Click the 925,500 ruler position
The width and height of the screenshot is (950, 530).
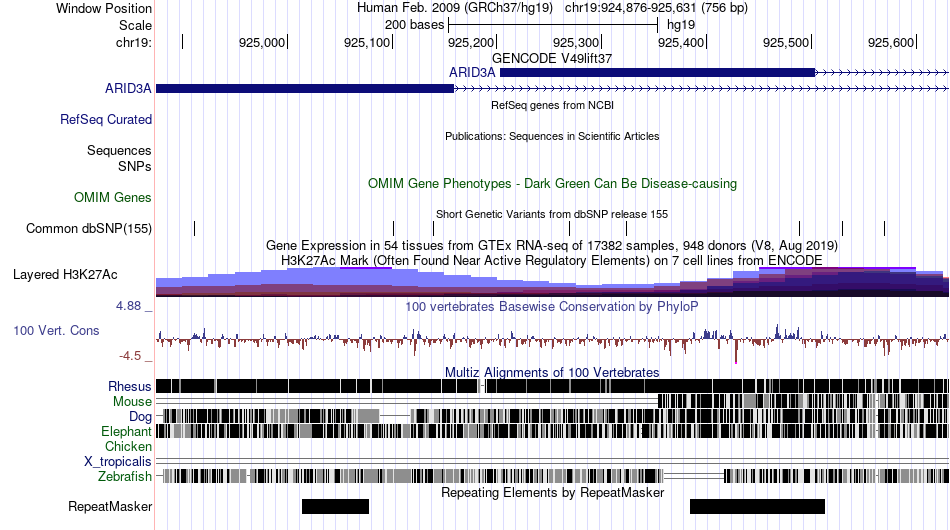[x=786, y=42]
